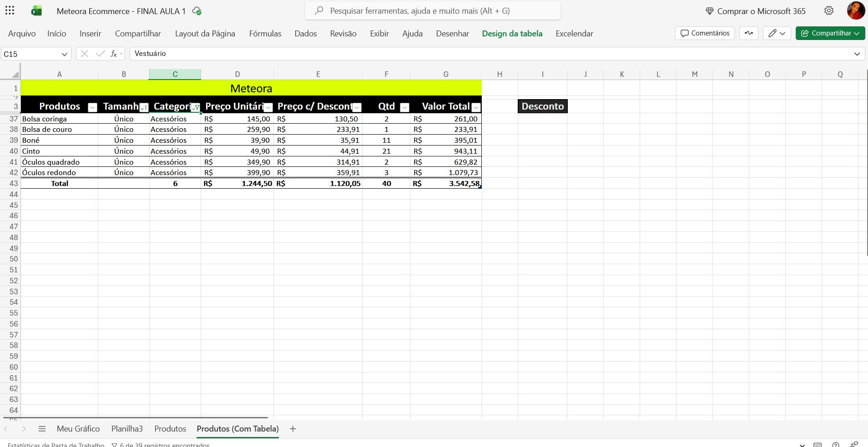
Task: Open the Preço c/ Desconto filter dropdown
Action: [357, 107]
